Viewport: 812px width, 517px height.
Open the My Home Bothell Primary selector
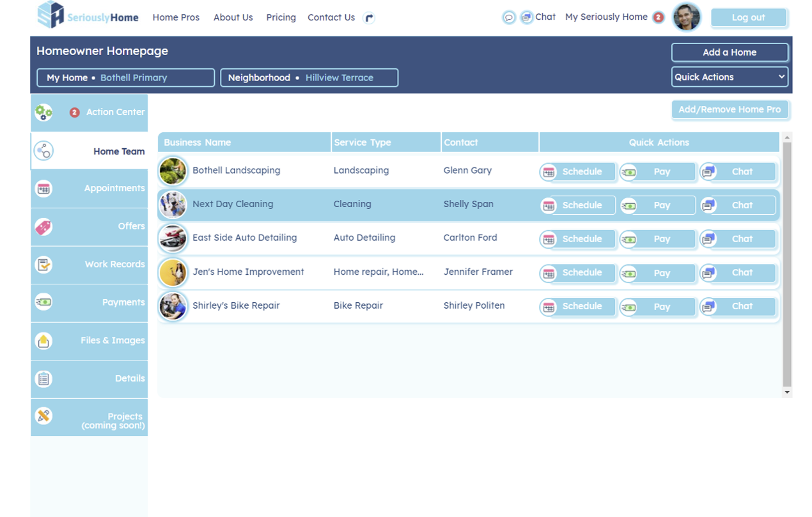125,78
